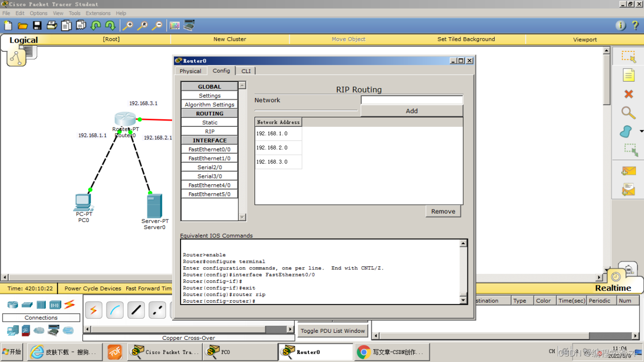Open the Extensions menu

(x=98, y=13)
